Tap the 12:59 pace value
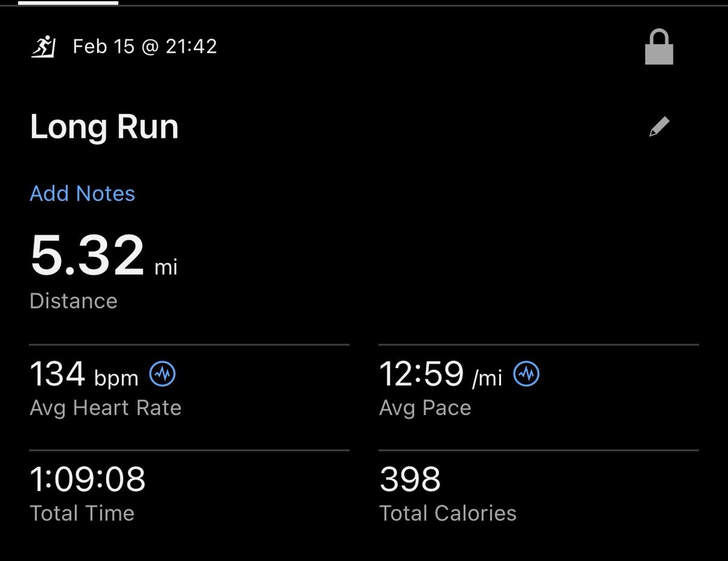 pyautogui.click(x=421, y=374)
